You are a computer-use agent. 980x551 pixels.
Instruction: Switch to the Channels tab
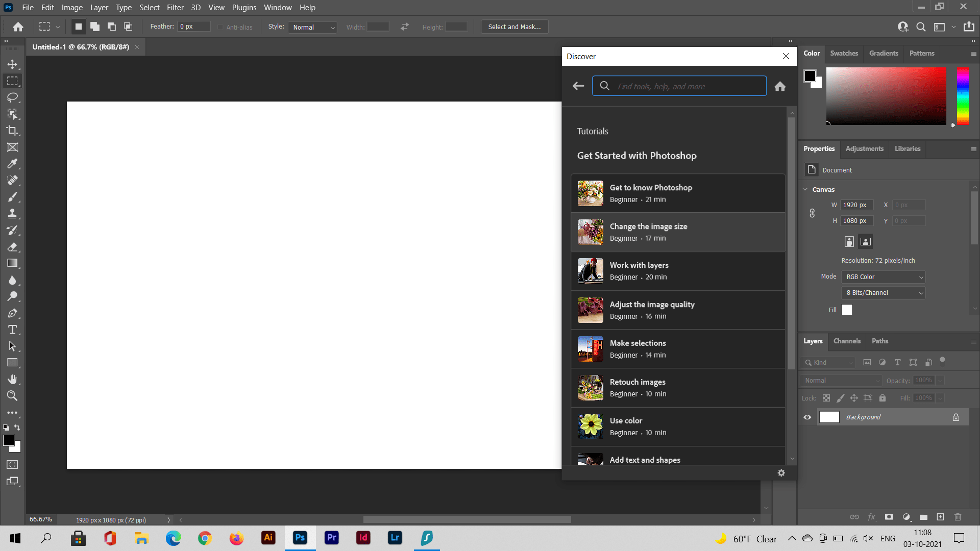click(847, 341)
